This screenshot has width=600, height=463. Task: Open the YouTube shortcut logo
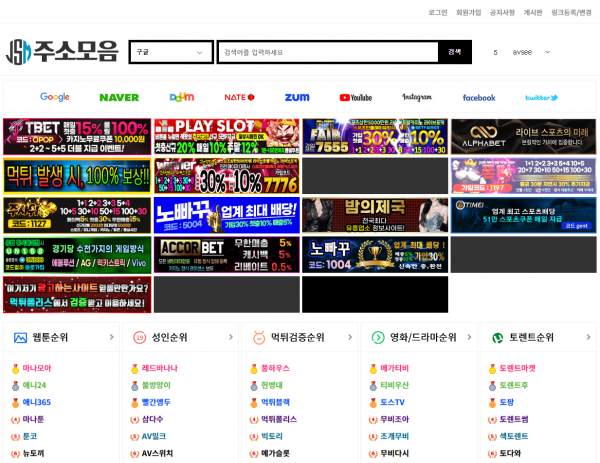[356, 98]
